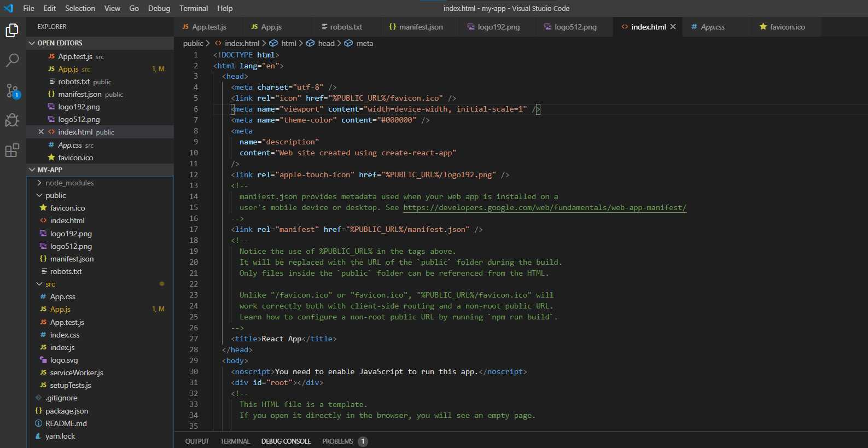
Task: Click the meta symbol icon in breadcrumb
Action: point(348,43)
